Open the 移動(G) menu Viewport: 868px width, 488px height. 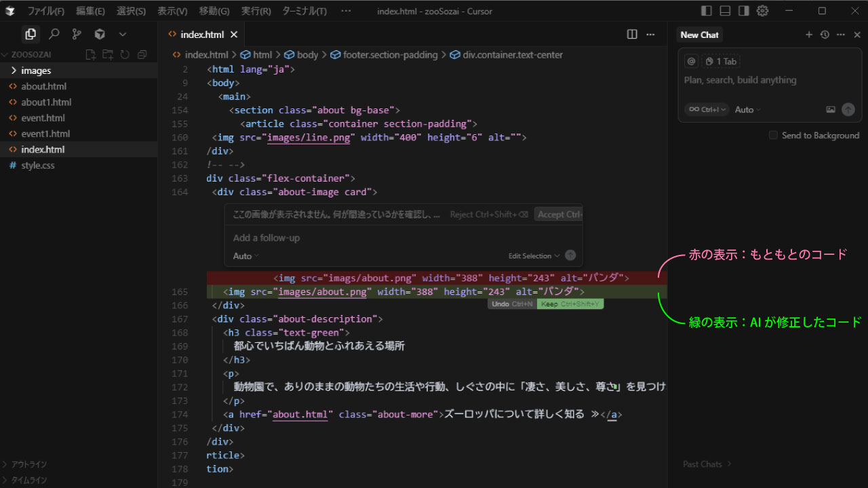coord(214,11)
